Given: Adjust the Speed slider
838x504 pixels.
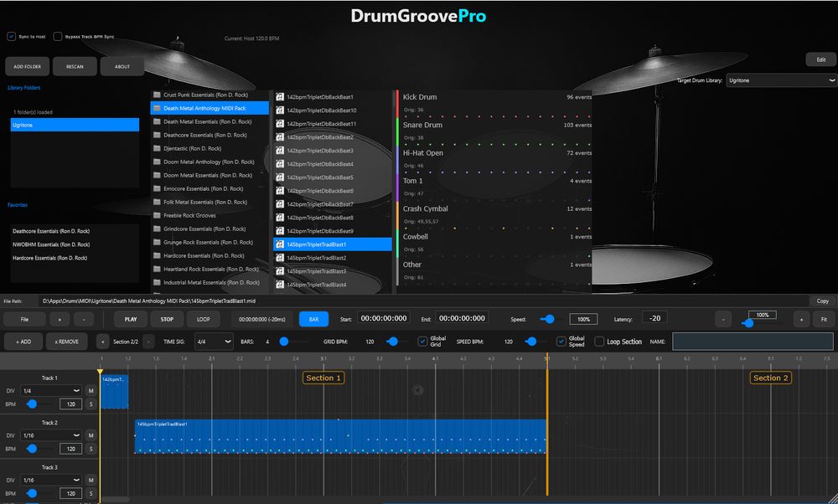Looking at the screenshot, I should 548,319.
